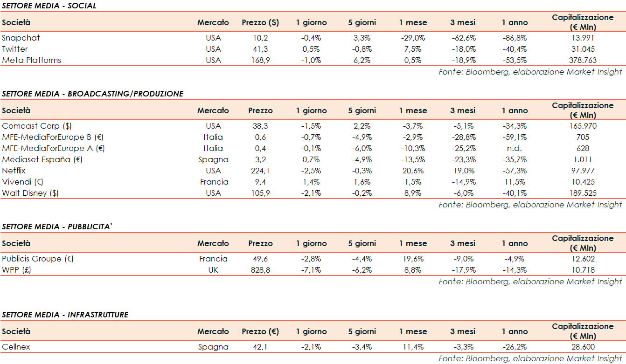The width and height of the screenshot is (626, 364).
Task: Click the Snapchat row label
Action: click(21, 38)
